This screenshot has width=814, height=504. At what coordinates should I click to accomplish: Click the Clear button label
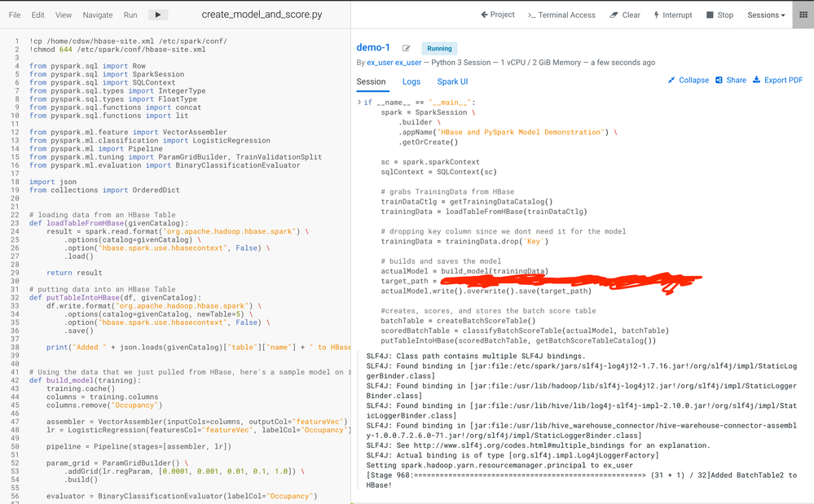[631, 15]
